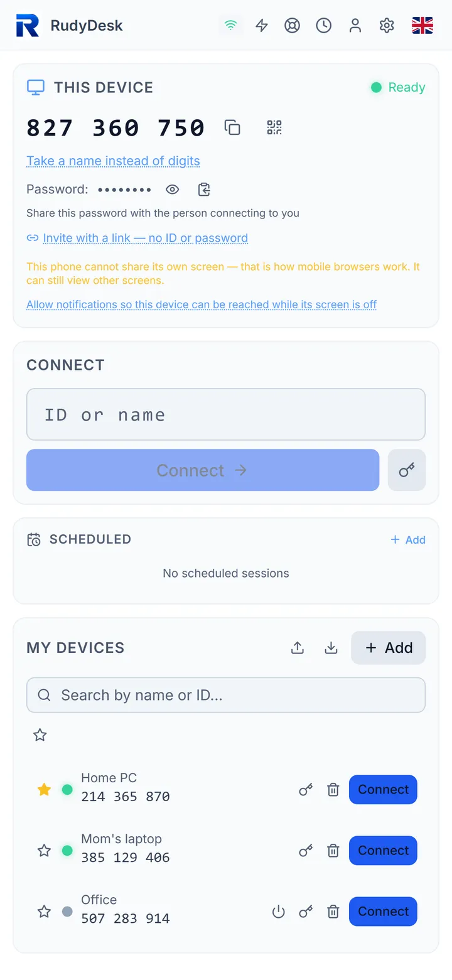
Task: Open the clock history icon in header
Action: coord(324,26)
